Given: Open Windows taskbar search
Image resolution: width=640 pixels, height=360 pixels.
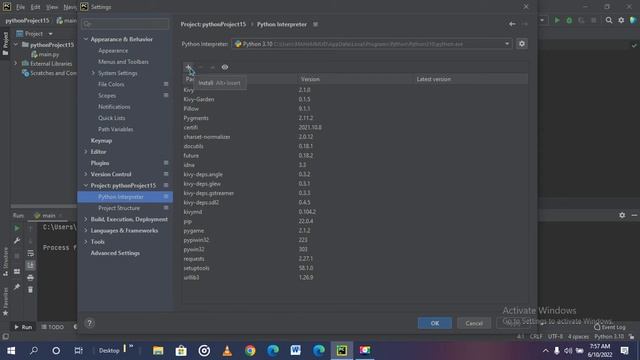Looking at the screenshot, I should [34, 350].
